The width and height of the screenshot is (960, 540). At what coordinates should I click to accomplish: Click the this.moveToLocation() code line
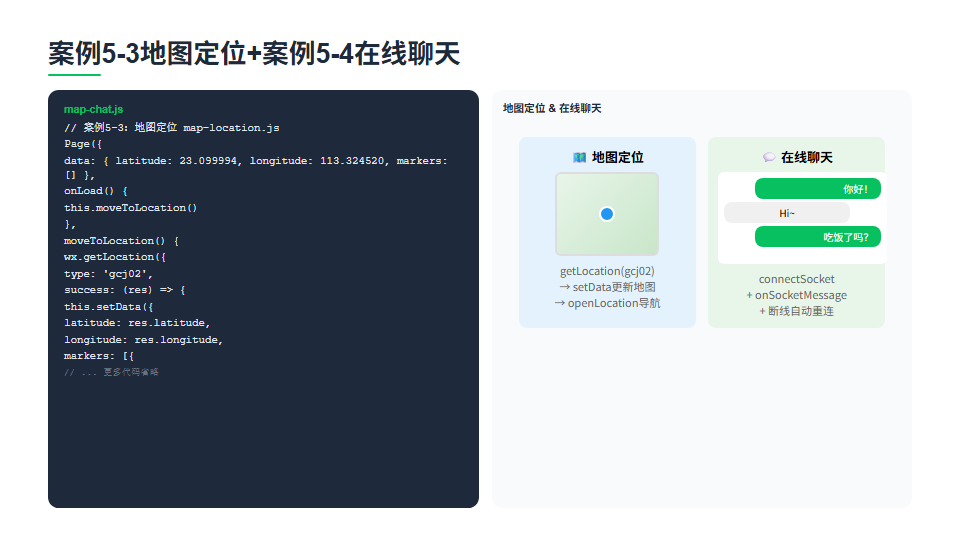point(130,208)
